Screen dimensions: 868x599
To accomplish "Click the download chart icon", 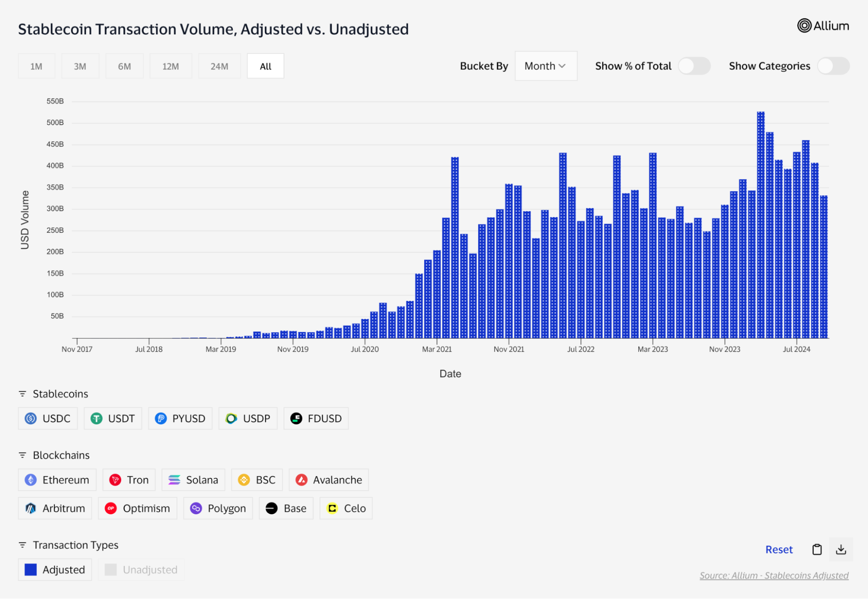I will pos(841,549).
